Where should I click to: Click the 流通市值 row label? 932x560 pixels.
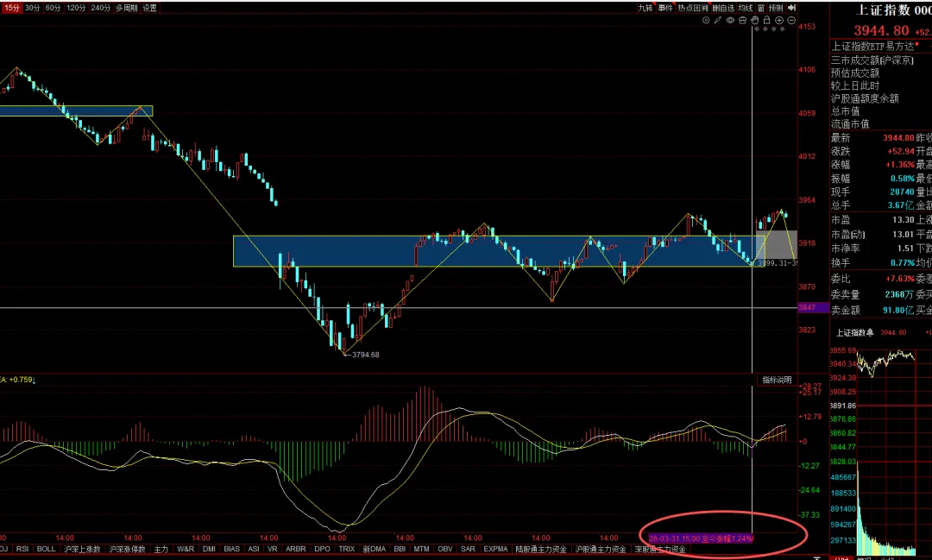(x=850, y=123)
